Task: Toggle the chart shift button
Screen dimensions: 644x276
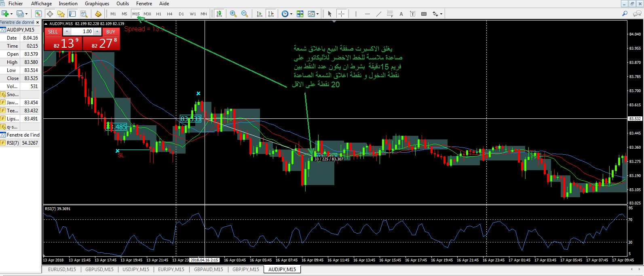Action: pyautogui.click(x=271, y=14)
